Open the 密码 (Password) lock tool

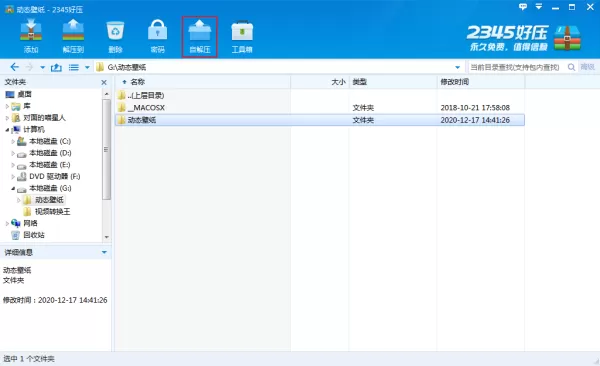[157, 36]
